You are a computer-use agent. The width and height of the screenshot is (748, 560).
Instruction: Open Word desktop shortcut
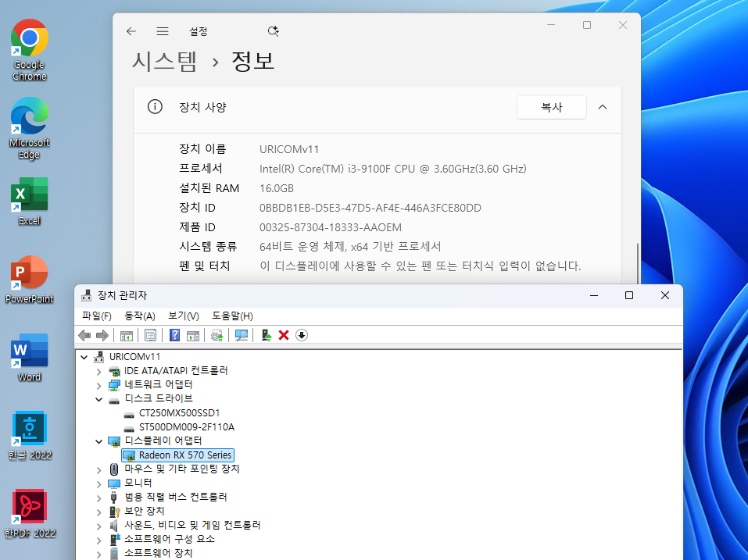pyautogui.click(x=29, y=358)
